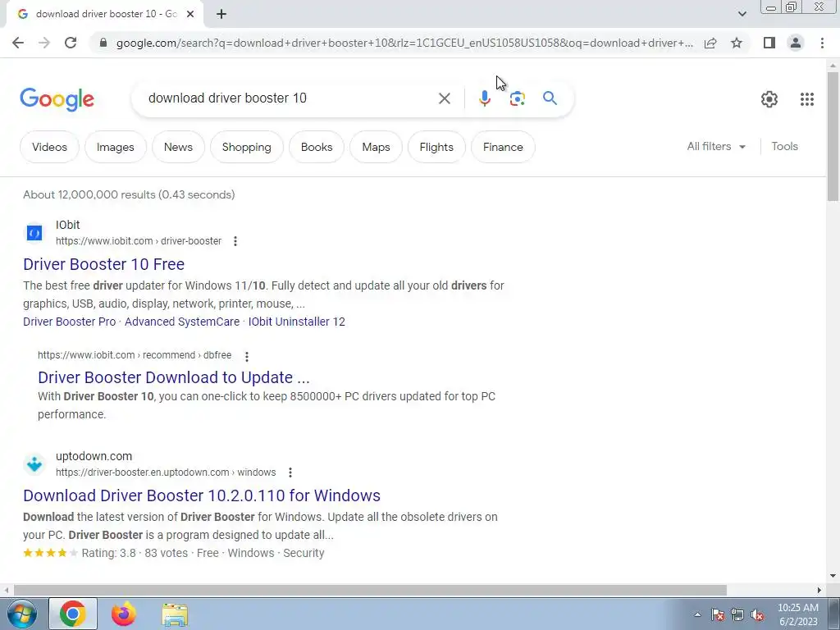Screen dimensions: 840x630
Task: Open Google quick settings with the gear icon
Action: (x=769, y=99)
